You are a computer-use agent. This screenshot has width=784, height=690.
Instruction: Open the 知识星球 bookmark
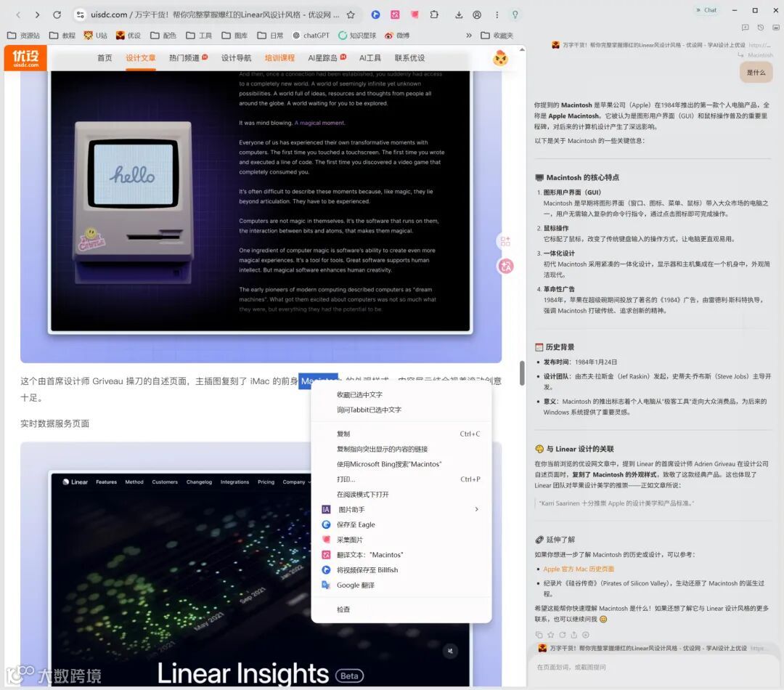[357, 36]
